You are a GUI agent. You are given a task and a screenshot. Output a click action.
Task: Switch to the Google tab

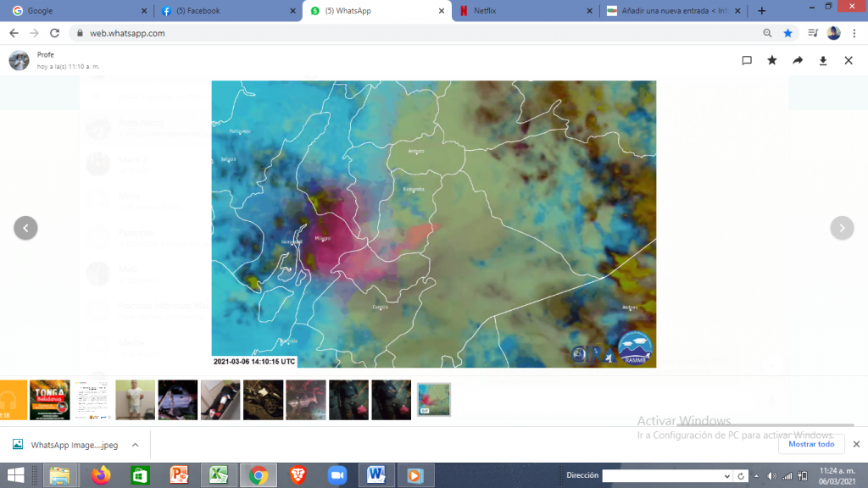(77, 11)
